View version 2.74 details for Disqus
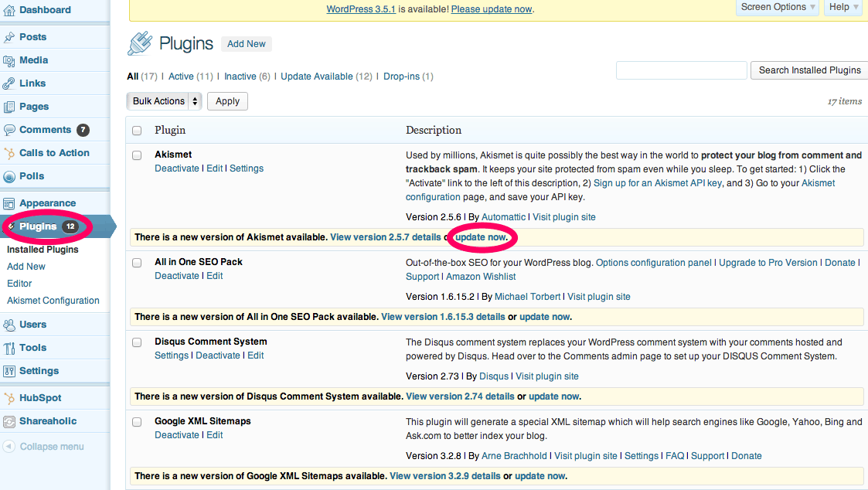This screenshot has height=490, width=868. click(460, 397)
